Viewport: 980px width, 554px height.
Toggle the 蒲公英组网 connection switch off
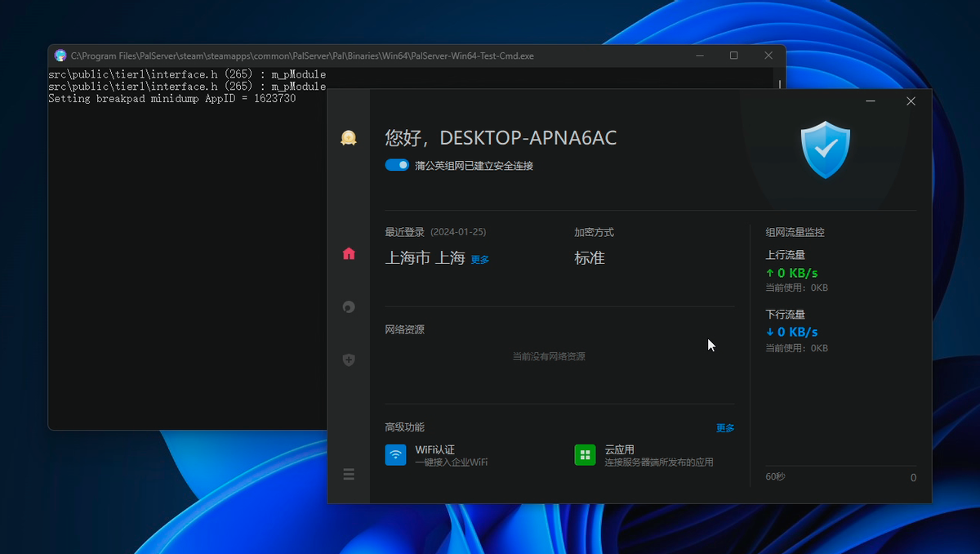[x=397, y=165]
